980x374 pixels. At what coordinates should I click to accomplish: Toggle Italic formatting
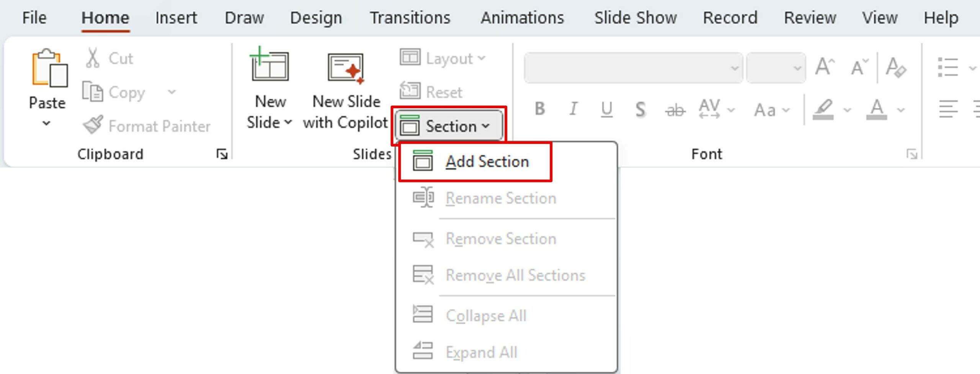click(x=573, y=109)
